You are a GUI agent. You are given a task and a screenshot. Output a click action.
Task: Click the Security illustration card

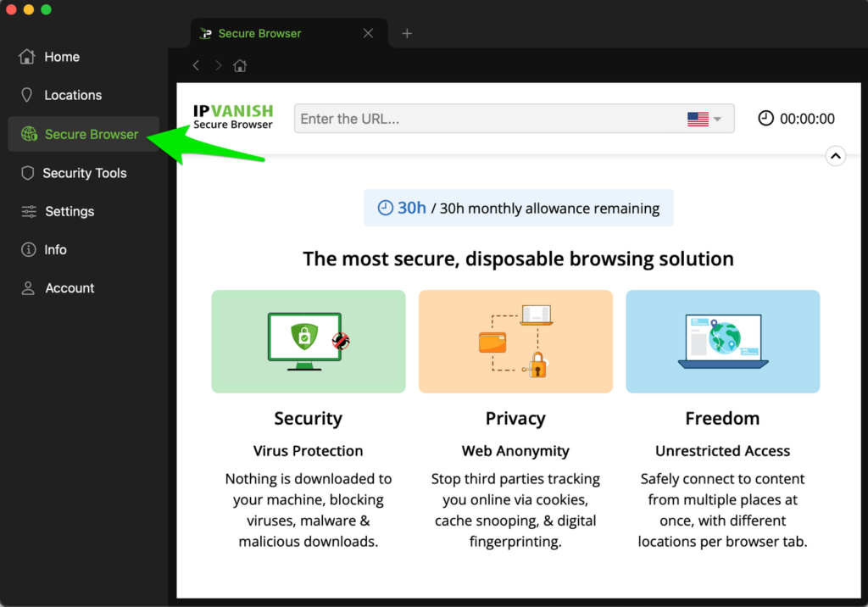coord(309,342)
